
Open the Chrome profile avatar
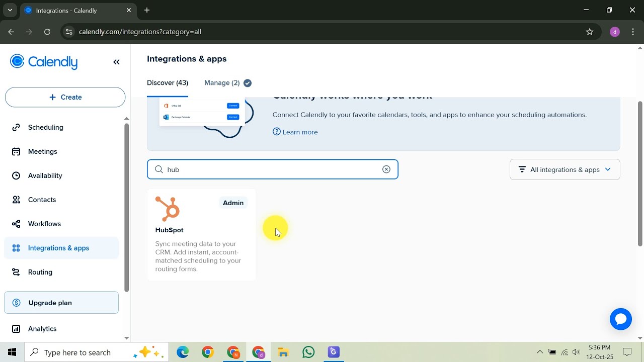click(614, 32)
